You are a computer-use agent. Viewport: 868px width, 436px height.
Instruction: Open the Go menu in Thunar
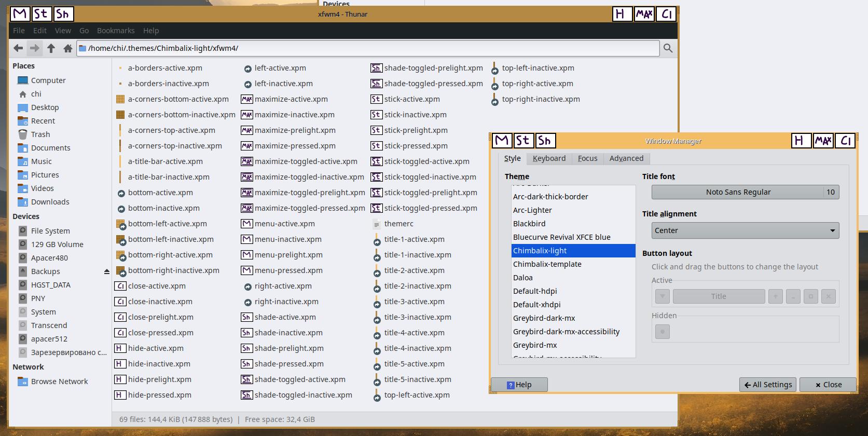pyautogui.click(x=84, y=31)
